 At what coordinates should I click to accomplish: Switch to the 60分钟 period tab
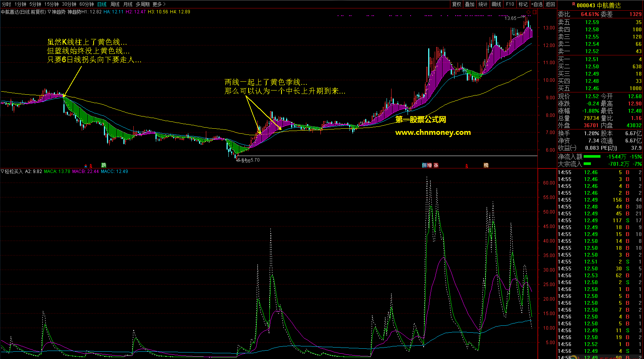(x=87, y=4)
